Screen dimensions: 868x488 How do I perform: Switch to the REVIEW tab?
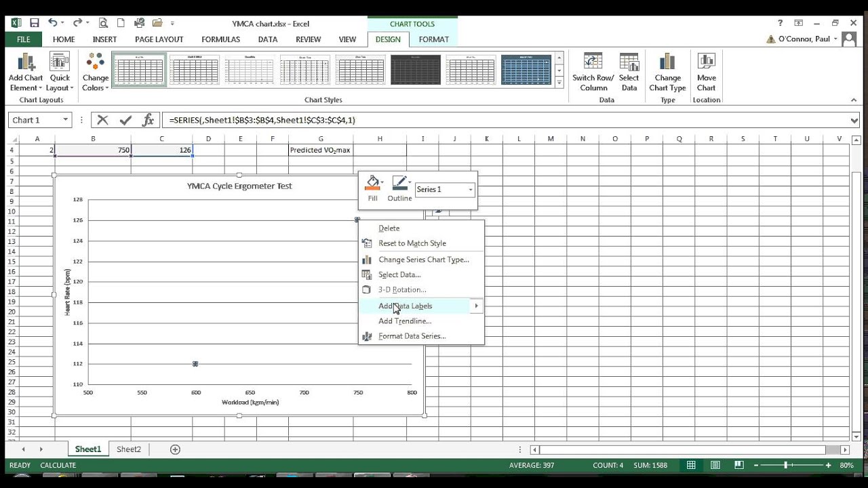click(x=309, y=39)
